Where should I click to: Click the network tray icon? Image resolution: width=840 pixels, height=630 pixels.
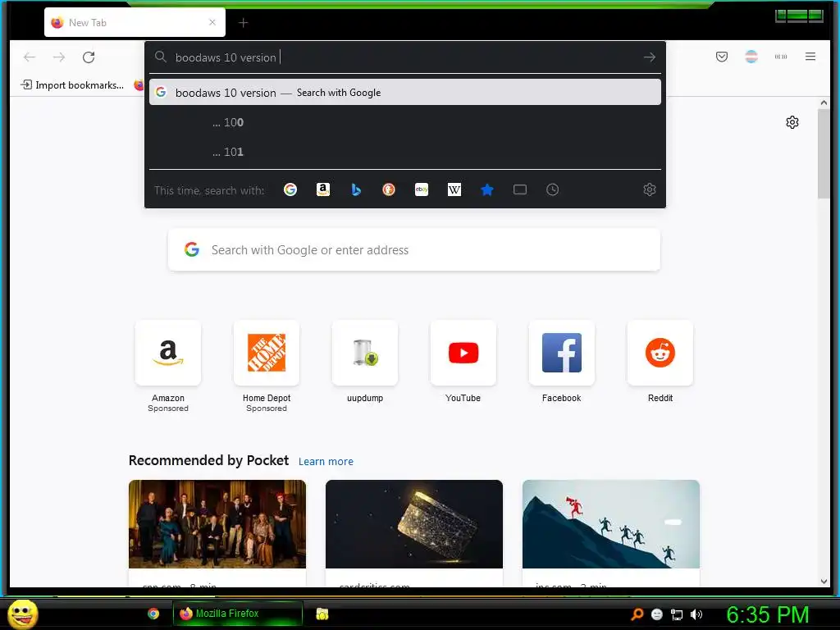pyautogui.click(x=677, y=614)
